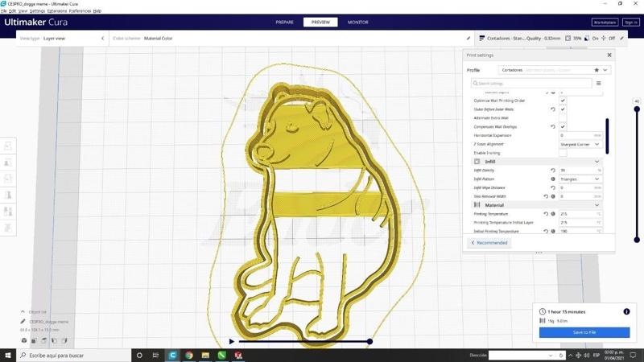This screenshot has width=644, height=362.
Task: Select the Rotate tool in left toolbar
Action: pos(8,179)
